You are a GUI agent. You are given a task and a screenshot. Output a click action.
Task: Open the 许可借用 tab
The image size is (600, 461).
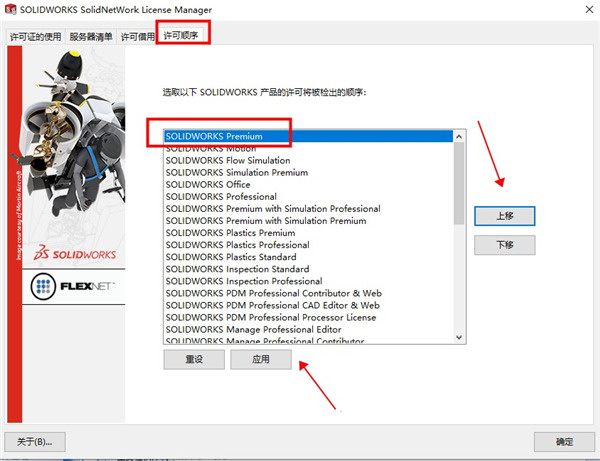click(x=137, y=37)
